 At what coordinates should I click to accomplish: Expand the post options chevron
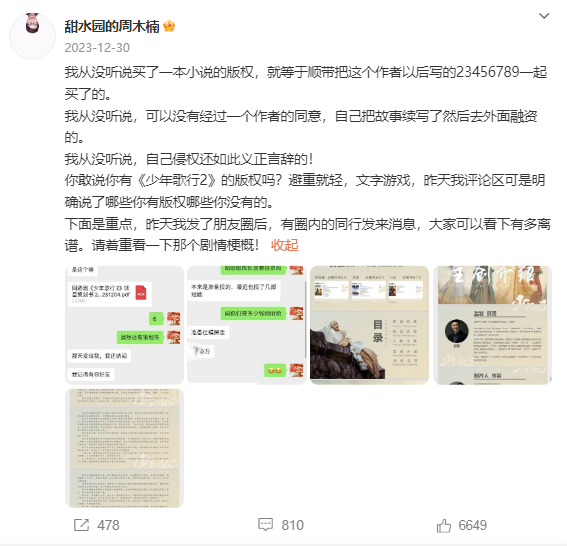[544, 16]
